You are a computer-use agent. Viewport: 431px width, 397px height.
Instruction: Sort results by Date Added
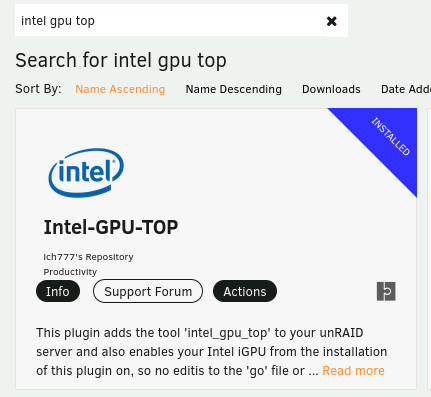[406, 89]
